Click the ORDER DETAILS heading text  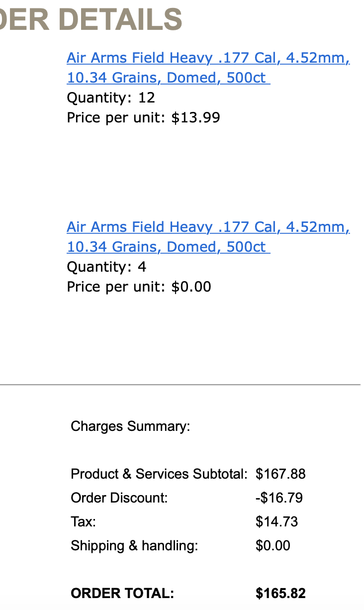tap(91, 18)
